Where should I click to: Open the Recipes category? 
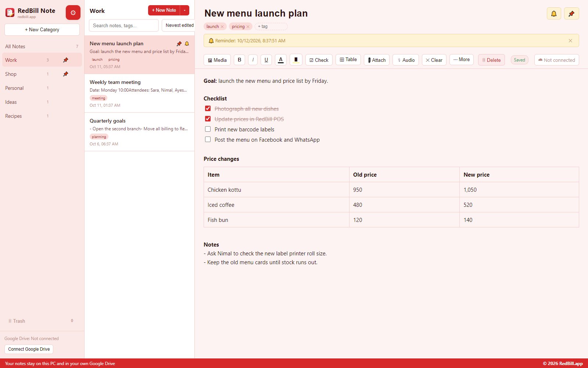point(42,116)
